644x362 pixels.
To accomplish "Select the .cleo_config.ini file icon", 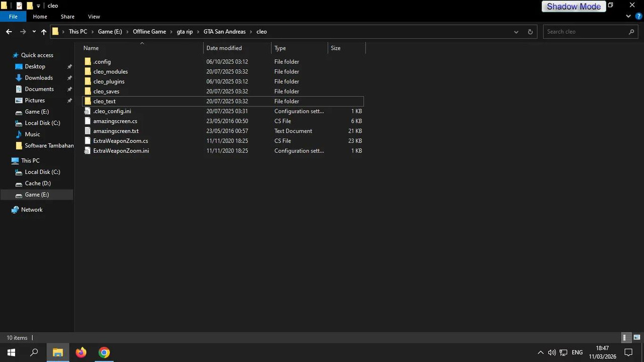I will [x=88, y=111].
